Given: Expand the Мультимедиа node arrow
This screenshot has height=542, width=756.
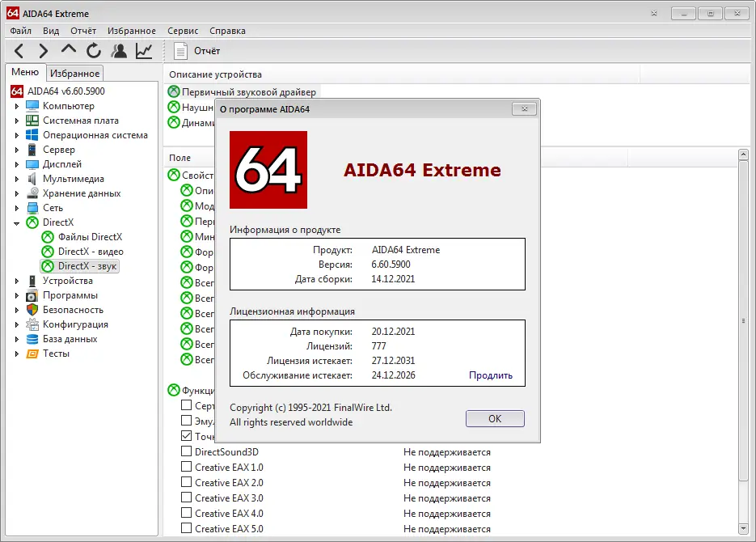Looking at the screenshot, I should pyautogui.click(x=17, y=179).
